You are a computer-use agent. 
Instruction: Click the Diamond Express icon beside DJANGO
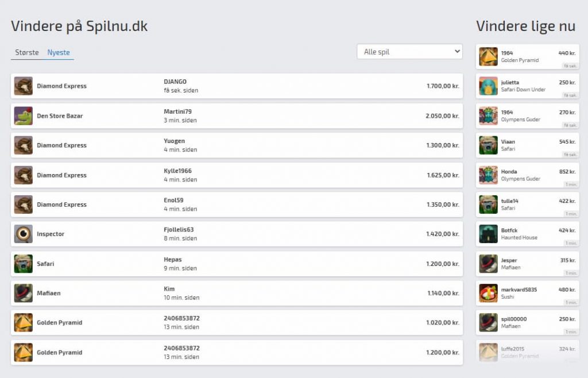coord(23,86)
